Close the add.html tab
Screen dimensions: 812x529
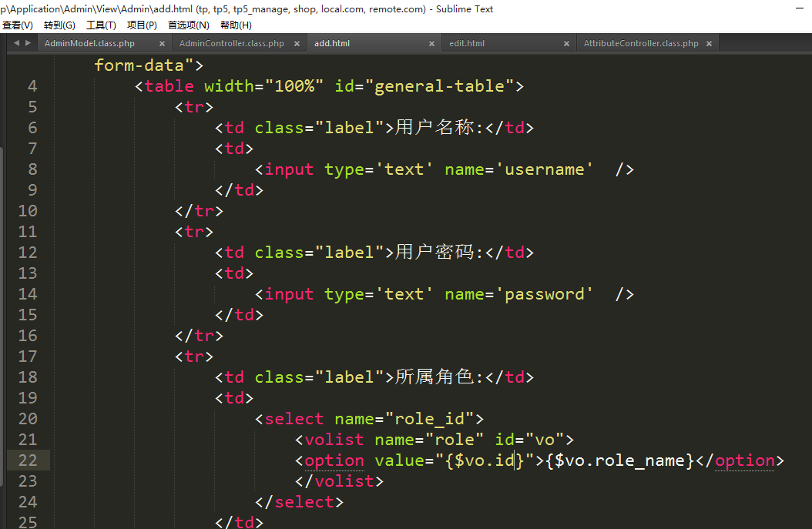pyautogui.click(x=431, y=44)
